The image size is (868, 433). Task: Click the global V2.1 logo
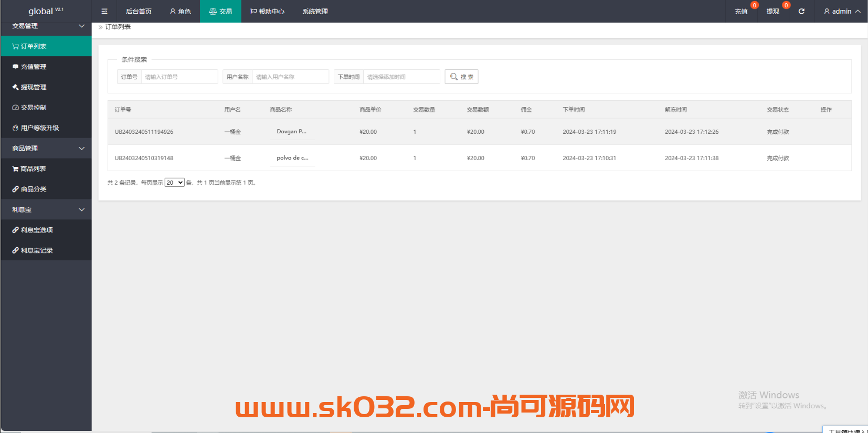click(46, 11)
